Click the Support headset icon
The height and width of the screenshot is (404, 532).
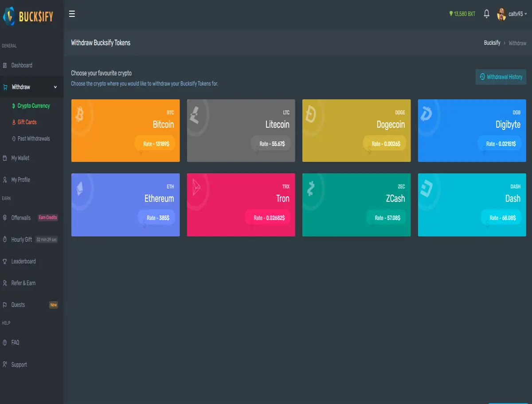[x=5, y=365]
